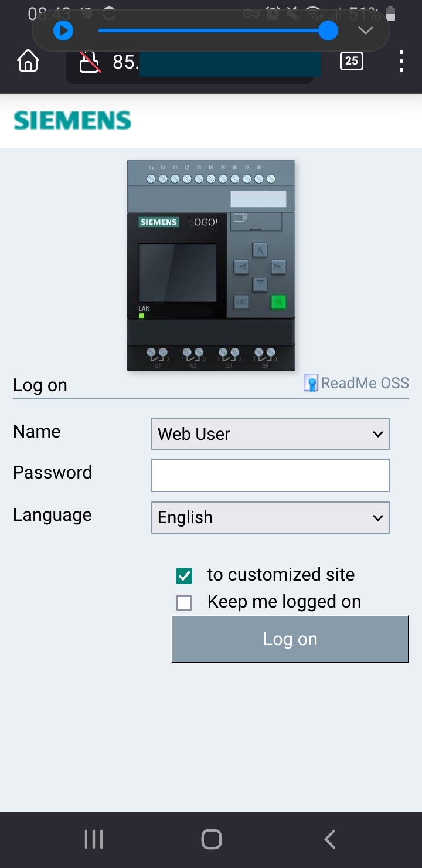Image resolution: width=422 pixels, height=868 pixels.
Task: Tap the Android back navigation arrow
Action: click(x=330, y=839)
